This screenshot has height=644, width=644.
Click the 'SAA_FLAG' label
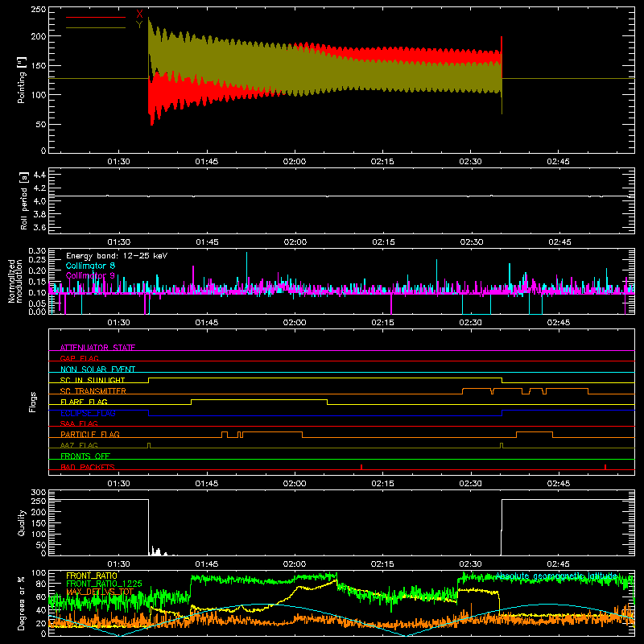click(79, 423)
